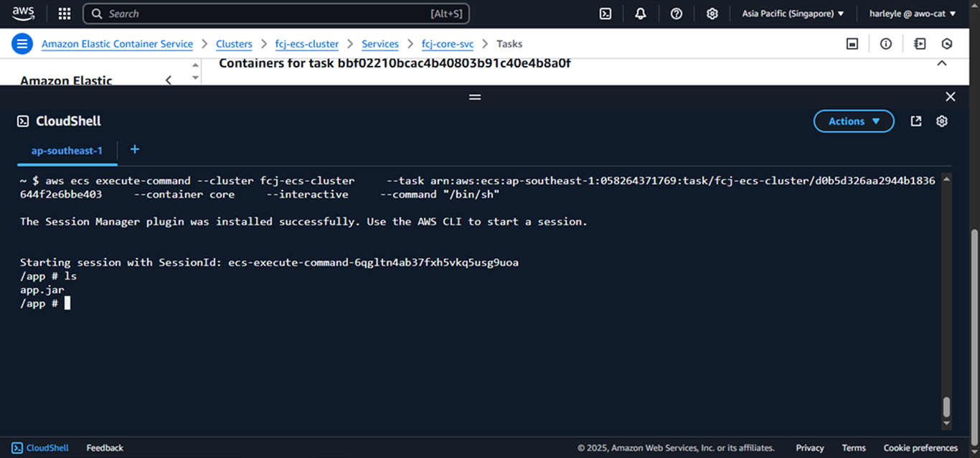The height and width of the screenshot is (458, 980).
Task: Open CloudShell in a new browser tab
Action: [916, 121]
